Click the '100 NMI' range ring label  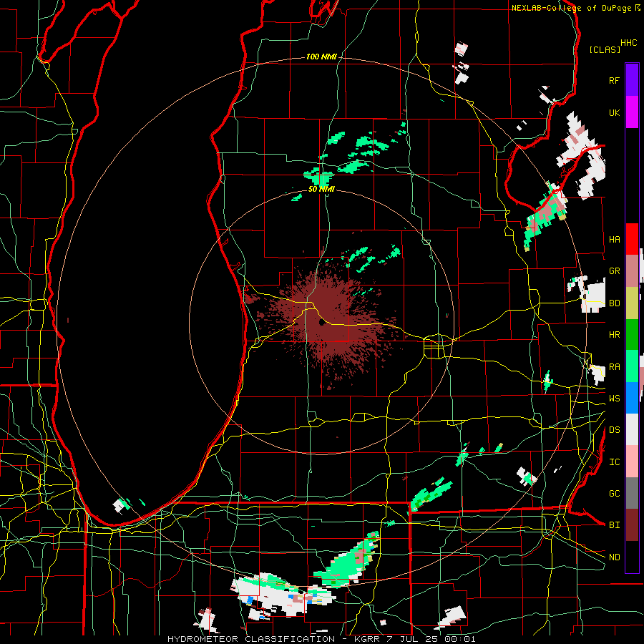click(x=321, y=57)
